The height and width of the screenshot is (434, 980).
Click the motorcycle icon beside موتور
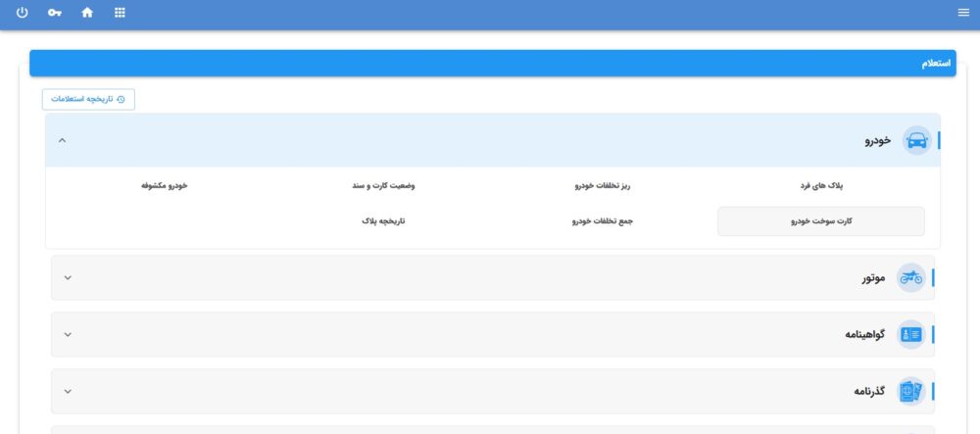tap(911, 278)
